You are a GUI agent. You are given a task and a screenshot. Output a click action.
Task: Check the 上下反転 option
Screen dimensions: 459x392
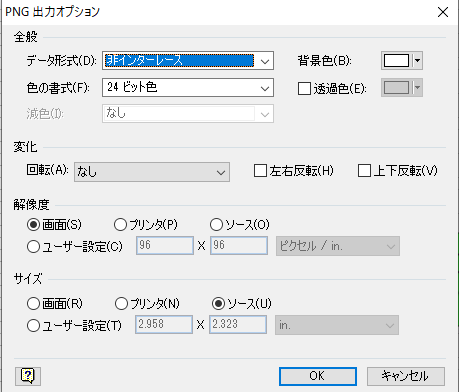pos(364,170)
